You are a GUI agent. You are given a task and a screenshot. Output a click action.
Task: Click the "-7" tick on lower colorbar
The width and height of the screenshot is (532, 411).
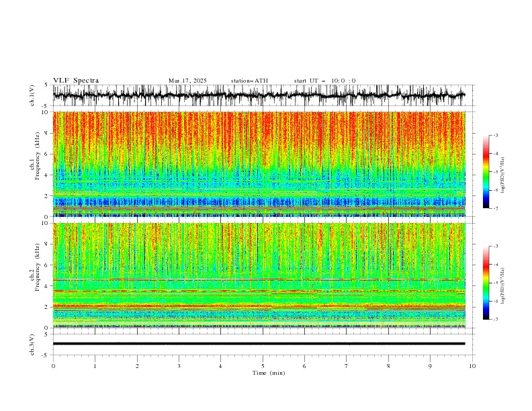[496, 320]
